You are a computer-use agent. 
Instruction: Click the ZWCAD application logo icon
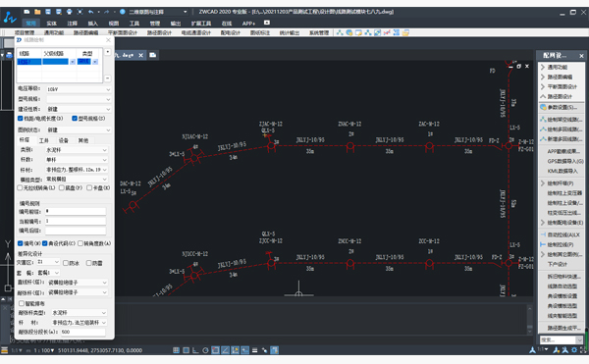[10, 17]
